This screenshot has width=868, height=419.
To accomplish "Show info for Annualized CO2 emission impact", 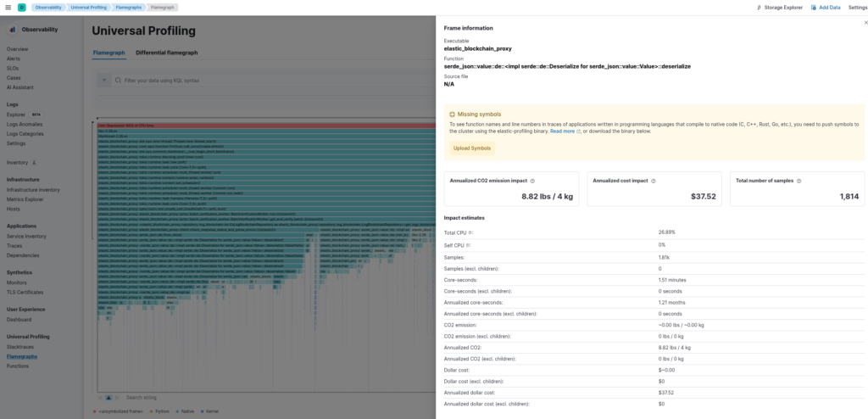I will coord(532,181).
